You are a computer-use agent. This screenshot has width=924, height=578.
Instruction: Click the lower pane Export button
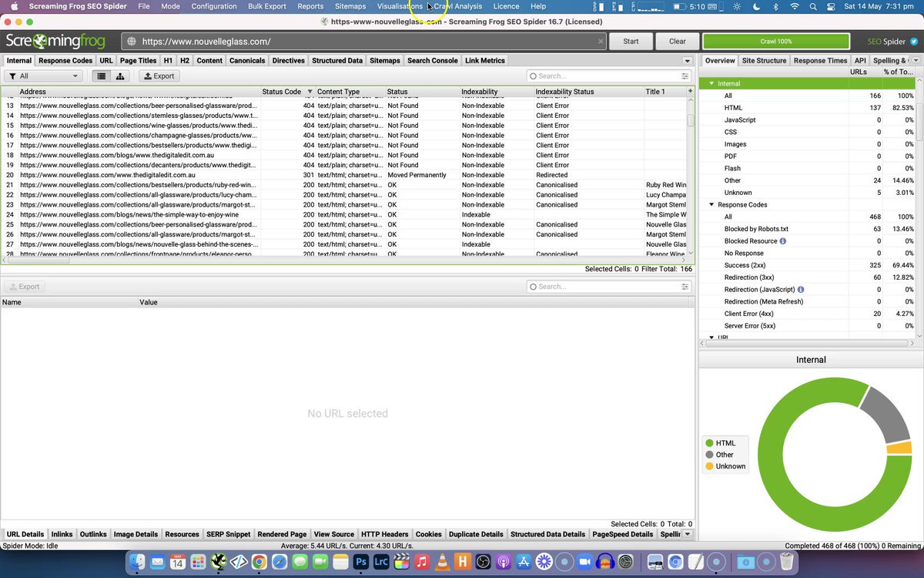[25, 287]
